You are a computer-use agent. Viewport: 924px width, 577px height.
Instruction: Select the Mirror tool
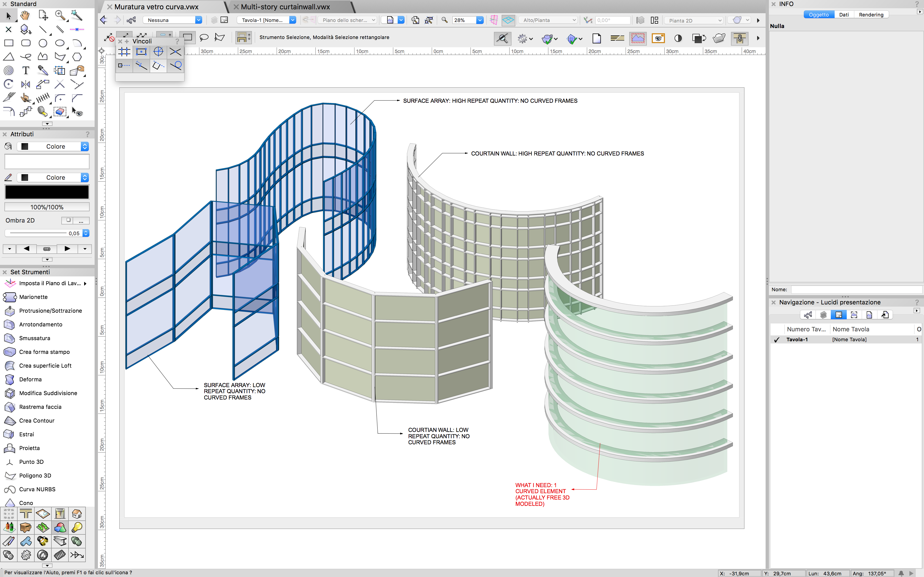click(x=26, y=84)
